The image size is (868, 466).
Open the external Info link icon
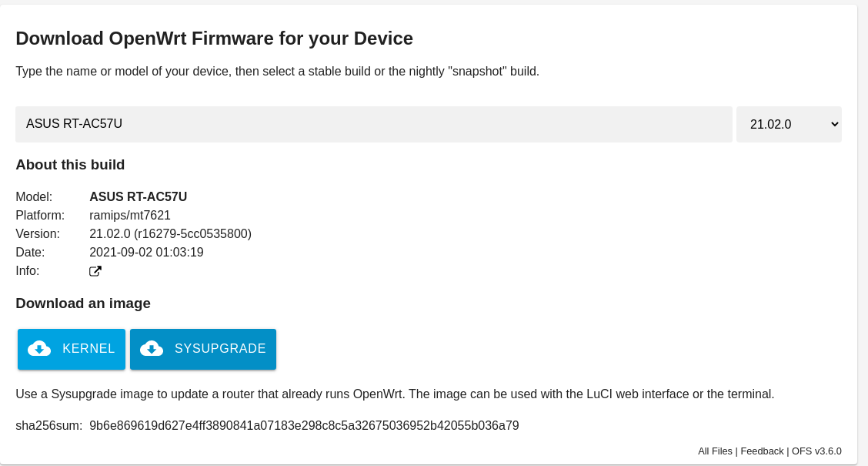[x=95, y=271]
